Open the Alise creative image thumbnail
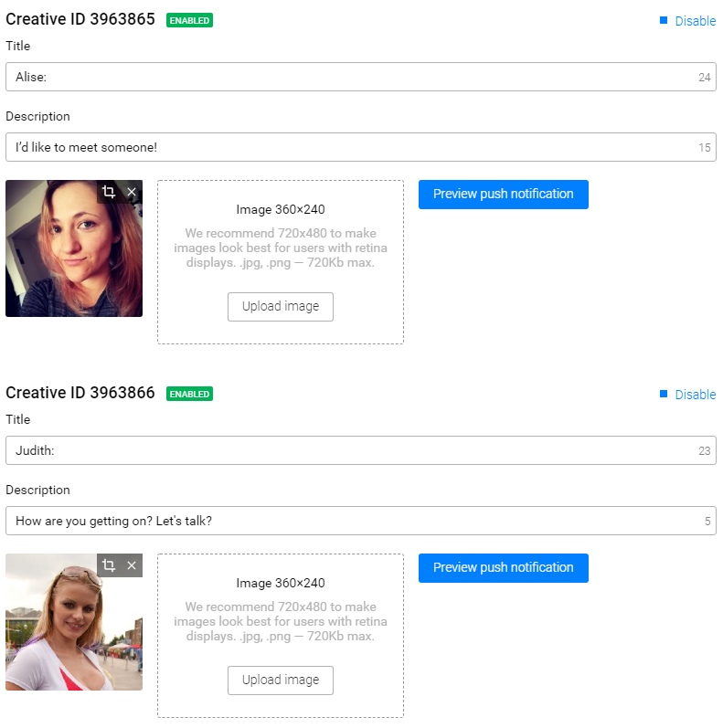This screenshot has height=728, width=723. point(74,248)
